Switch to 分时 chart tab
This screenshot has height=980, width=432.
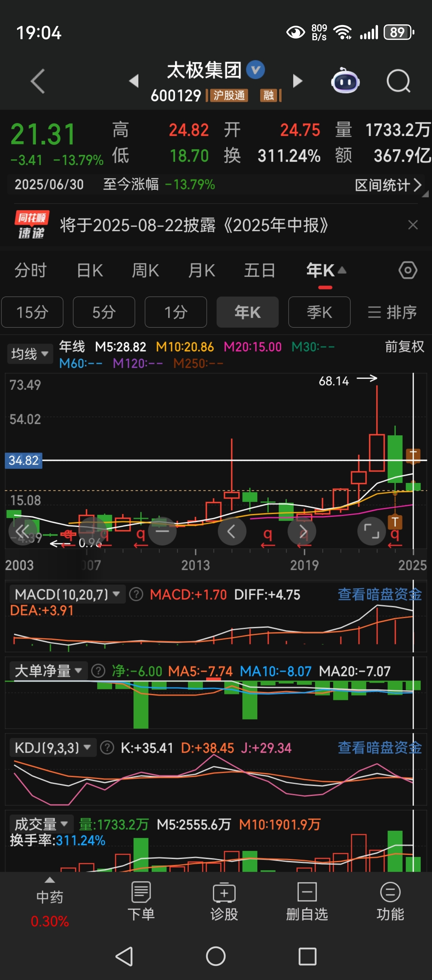coord(30,270)
